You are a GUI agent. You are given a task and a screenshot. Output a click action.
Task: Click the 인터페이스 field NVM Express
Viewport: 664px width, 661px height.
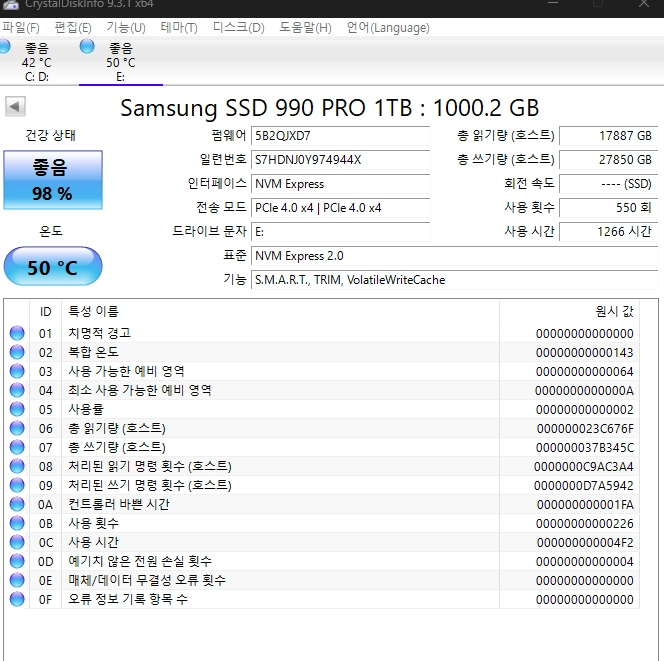(340, 184)
